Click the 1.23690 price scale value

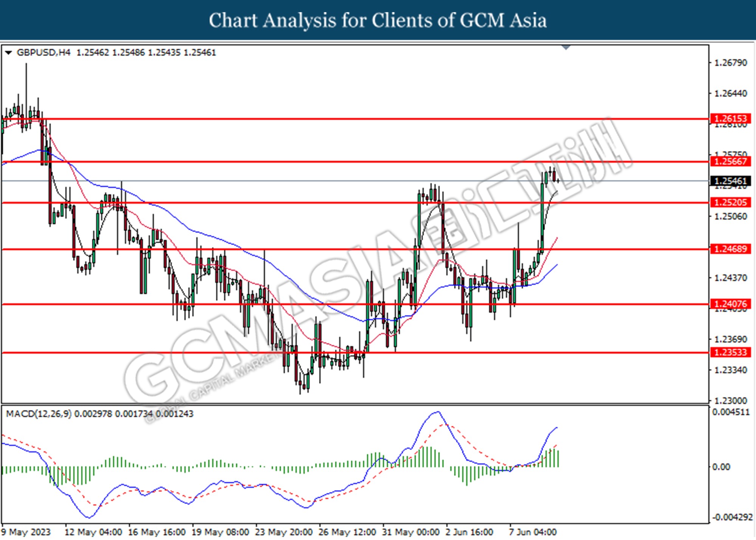[730, 339]
